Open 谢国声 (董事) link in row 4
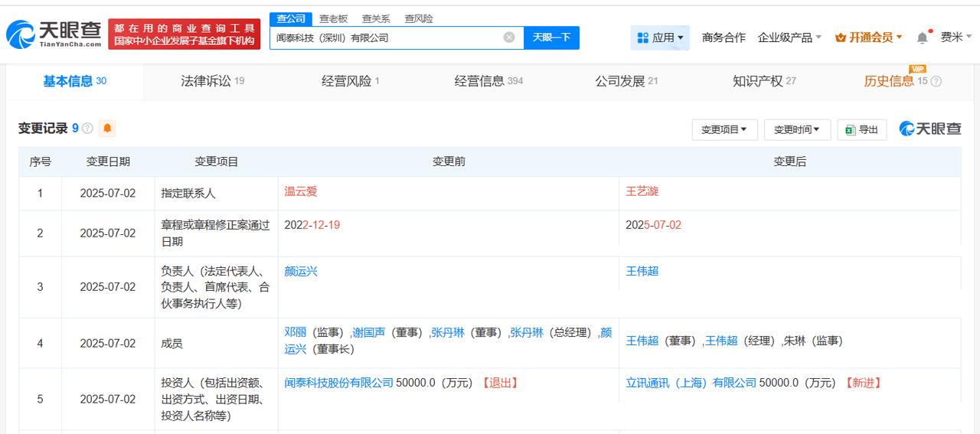This screenshot has height=434, width=980. point(369,332)
